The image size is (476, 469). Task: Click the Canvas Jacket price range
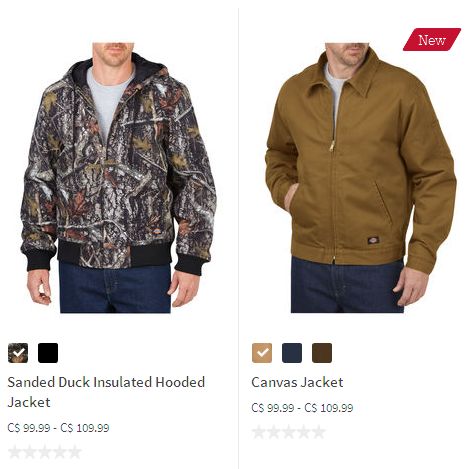coord(302,408)
